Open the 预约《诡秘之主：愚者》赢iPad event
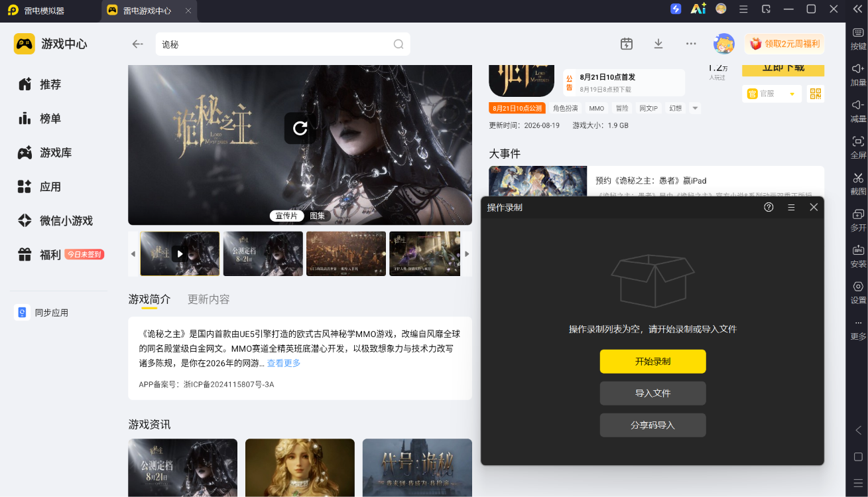The image size is (868, 497). (656, 181)
